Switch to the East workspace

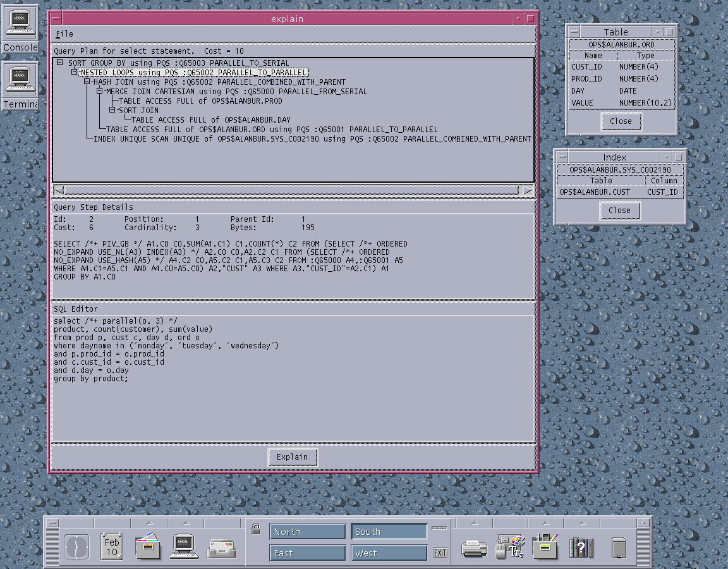click(308, 553)
